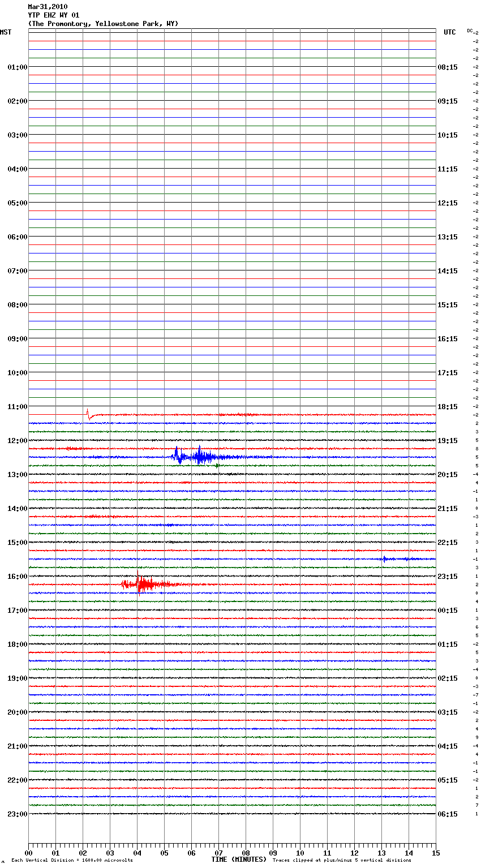Viewport: 481px width, 868px height.
Task: Select the 22:00 MST time label
Action: (x=18, y=780)
